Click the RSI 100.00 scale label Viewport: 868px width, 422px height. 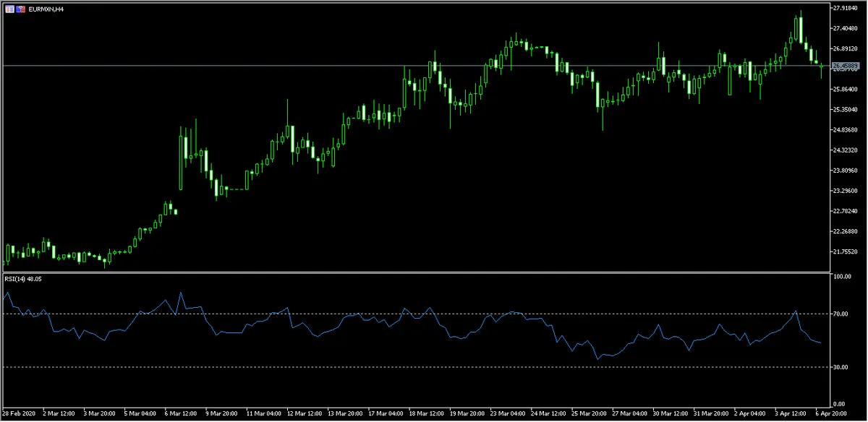pyautogui.click(x=843, y=277)
